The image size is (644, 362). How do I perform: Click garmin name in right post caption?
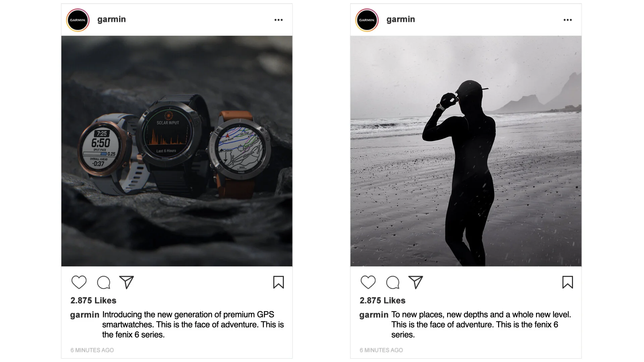[x=374, y=315]
